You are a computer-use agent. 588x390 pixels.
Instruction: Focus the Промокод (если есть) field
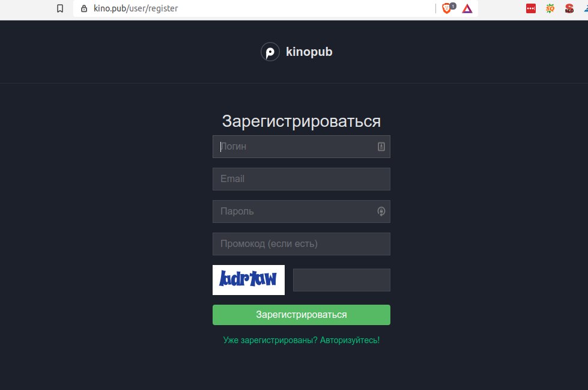point(301,244)
